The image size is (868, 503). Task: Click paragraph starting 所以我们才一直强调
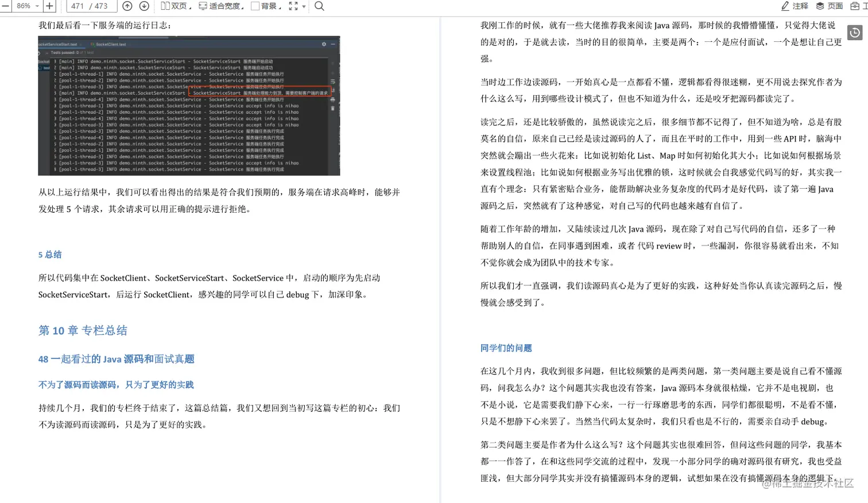[661, 294]
